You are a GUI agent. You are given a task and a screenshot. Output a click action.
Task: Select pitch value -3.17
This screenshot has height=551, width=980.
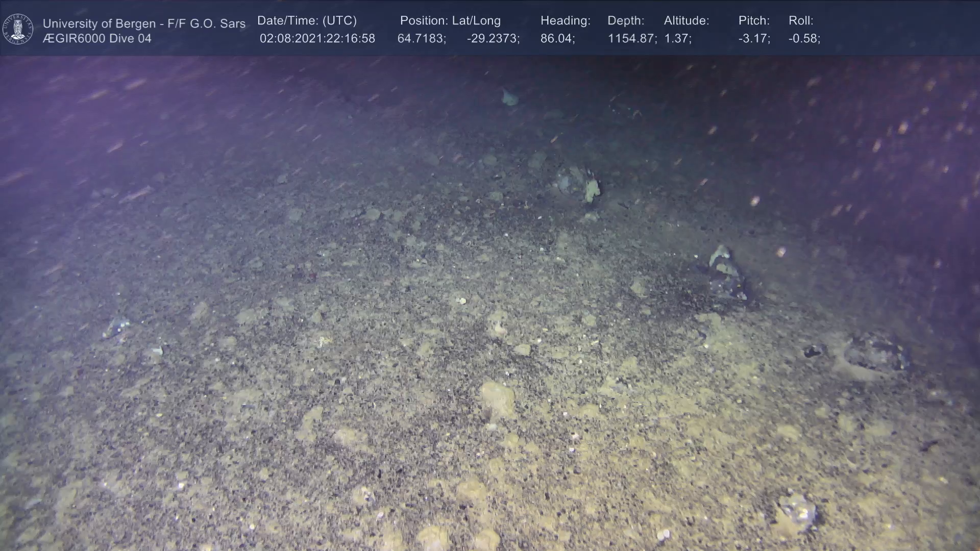(754, 39)
